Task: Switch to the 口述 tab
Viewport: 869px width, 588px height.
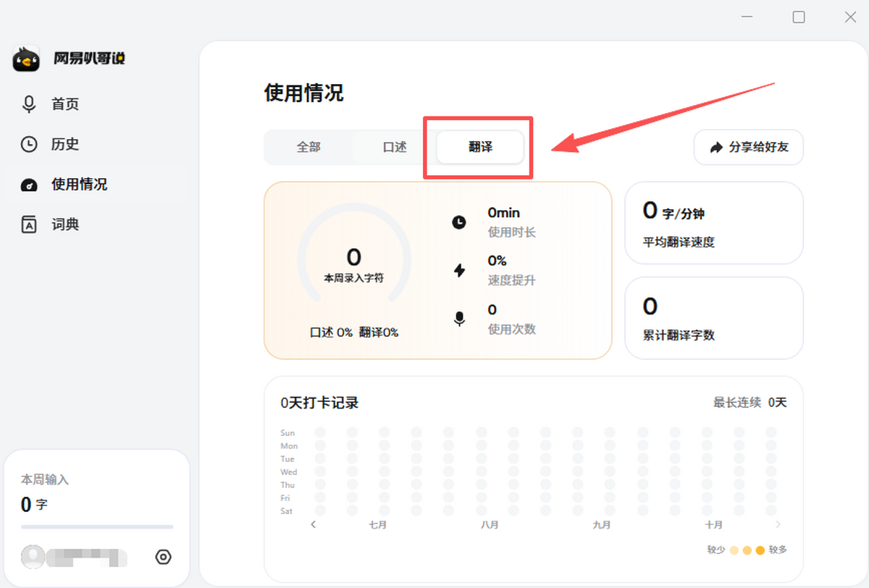Action: tap(395, 147)
